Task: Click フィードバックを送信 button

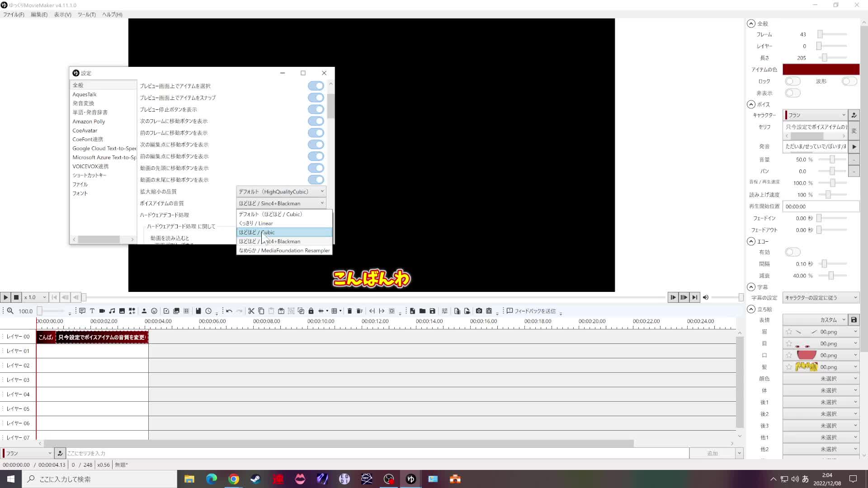Action: [x=531, y=311]
